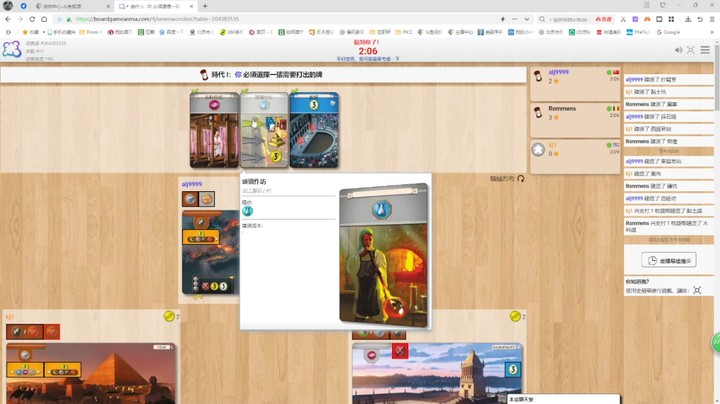Open the browser downloads icon
This screenshot has width=720, height=404.
(x=688, y=19)
